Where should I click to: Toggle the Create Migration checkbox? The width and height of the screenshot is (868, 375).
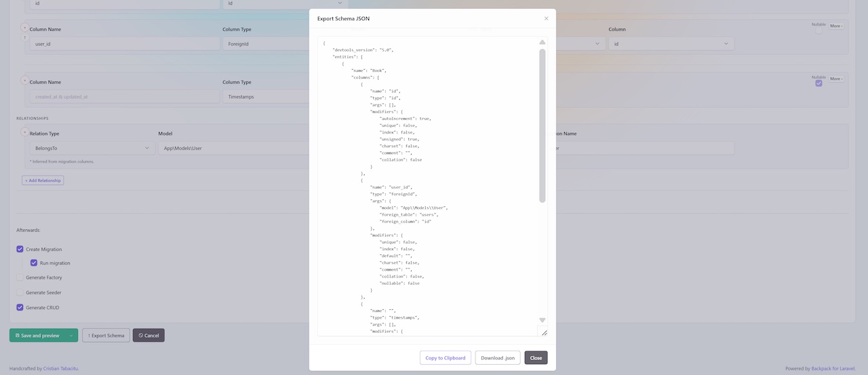pyautogui.click(x=20, y=249)
